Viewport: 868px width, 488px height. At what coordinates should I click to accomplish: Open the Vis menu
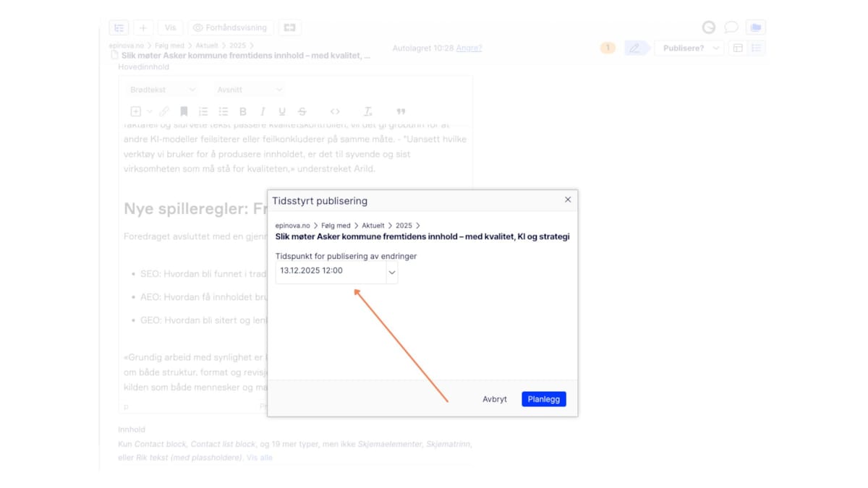pos(170,27)
